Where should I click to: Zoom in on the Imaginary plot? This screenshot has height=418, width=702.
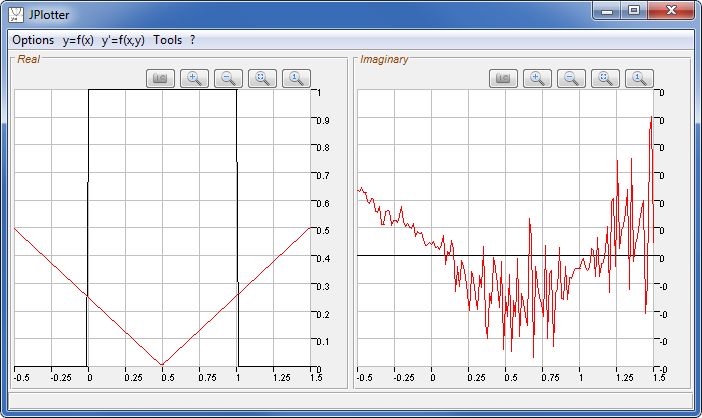[x=538, y=78]
